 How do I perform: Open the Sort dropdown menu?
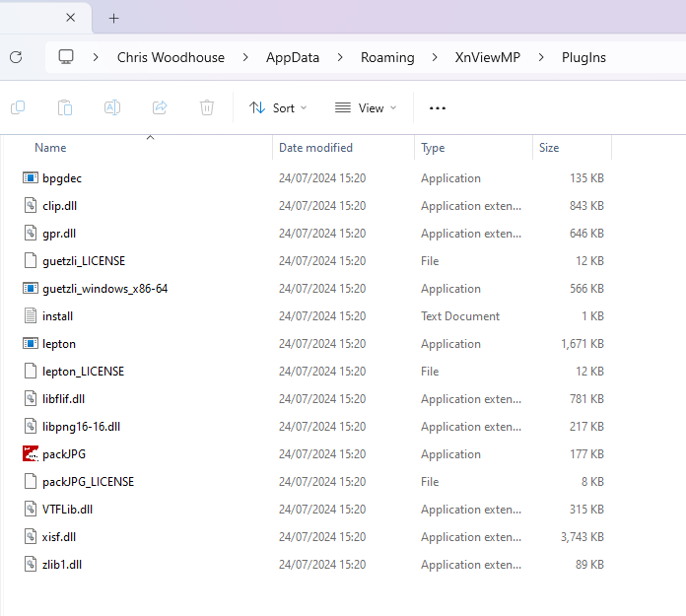278,107
